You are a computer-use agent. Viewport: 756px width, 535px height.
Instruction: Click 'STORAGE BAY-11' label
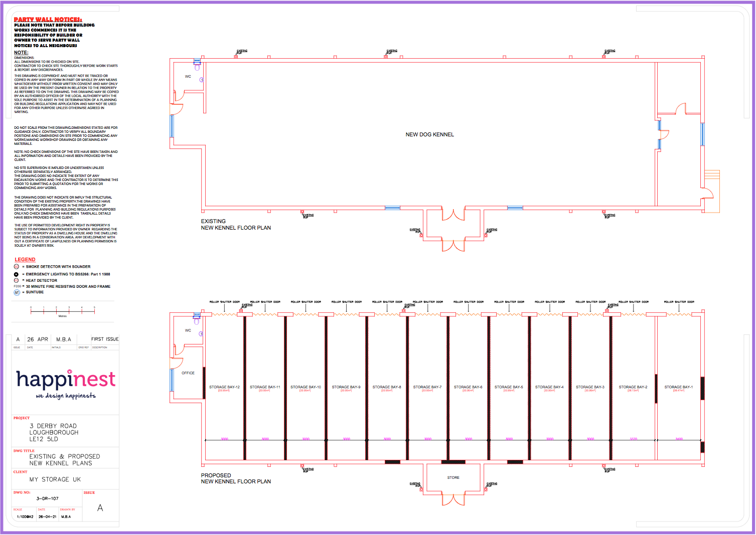point(265,387)
